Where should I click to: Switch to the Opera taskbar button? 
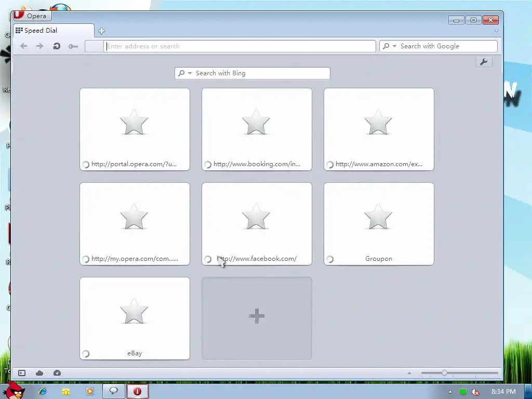(137, 391)
